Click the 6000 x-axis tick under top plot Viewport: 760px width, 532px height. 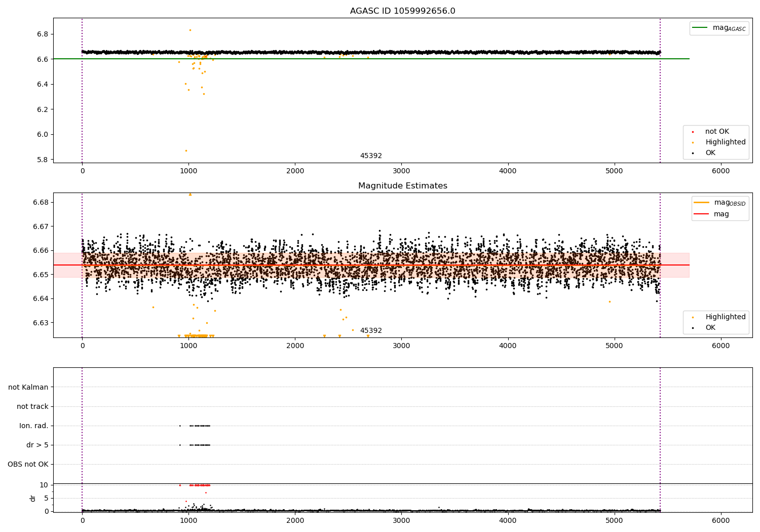click(721, 171)
